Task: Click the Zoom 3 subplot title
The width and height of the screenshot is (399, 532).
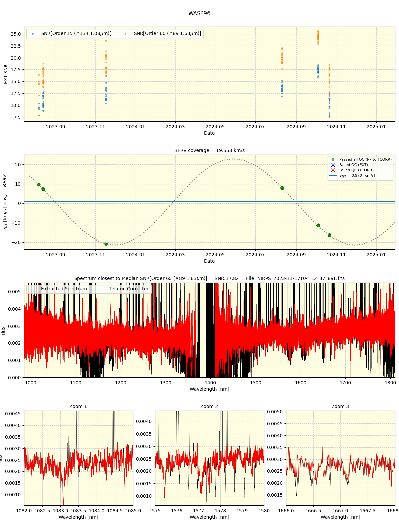Action: coord(340,407)
